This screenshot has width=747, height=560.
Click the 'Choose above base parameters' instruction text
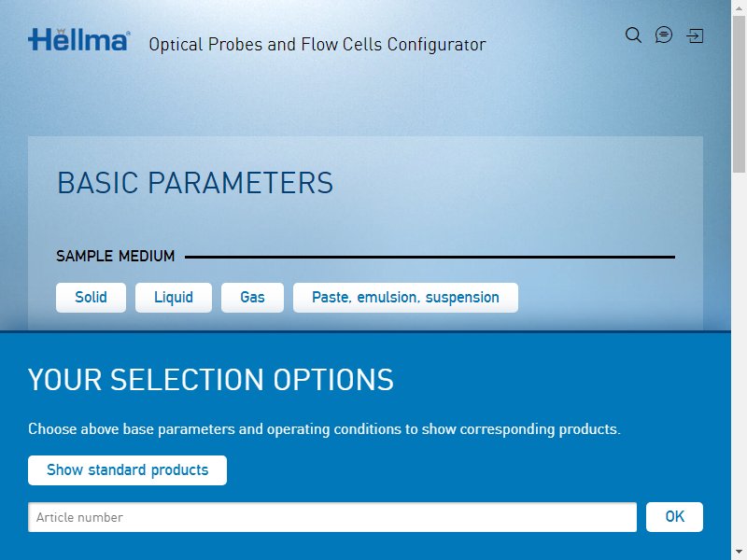pos(324,429)
